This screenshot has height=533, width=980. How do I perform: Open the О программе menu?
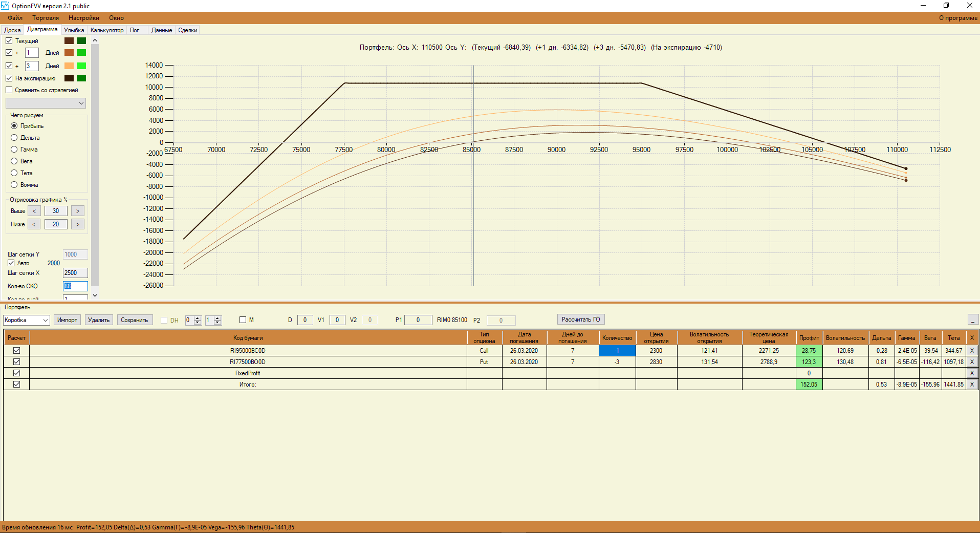tap(958, 18)
